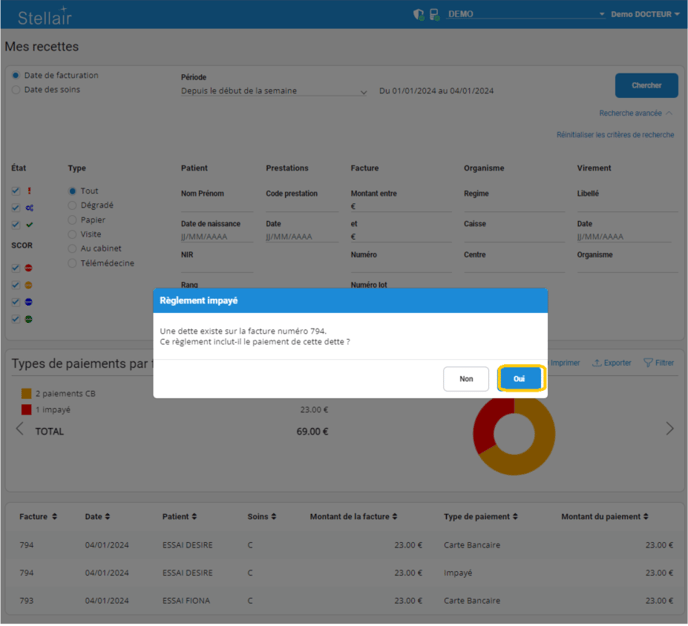Toggle the red exclamation État checkbox

coord(16,191)
